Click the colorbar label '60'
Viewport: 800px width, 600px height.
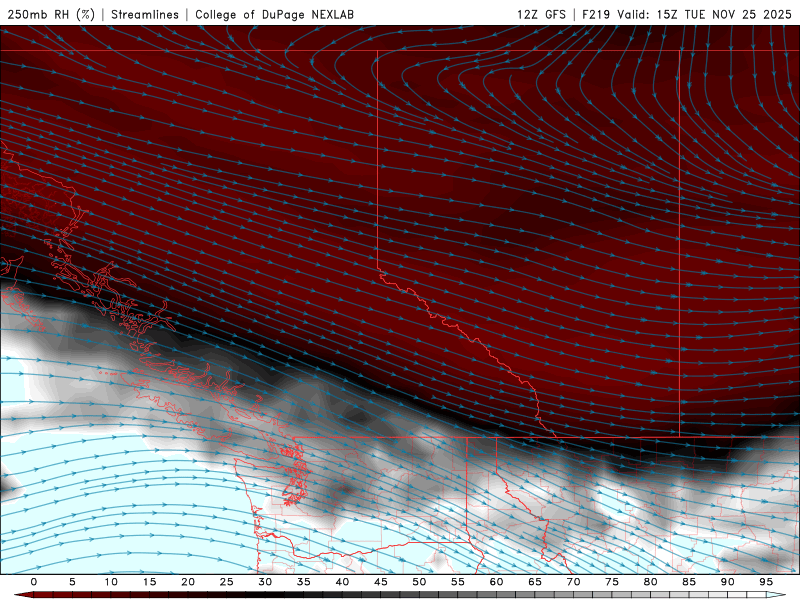[x=496, y=582]
